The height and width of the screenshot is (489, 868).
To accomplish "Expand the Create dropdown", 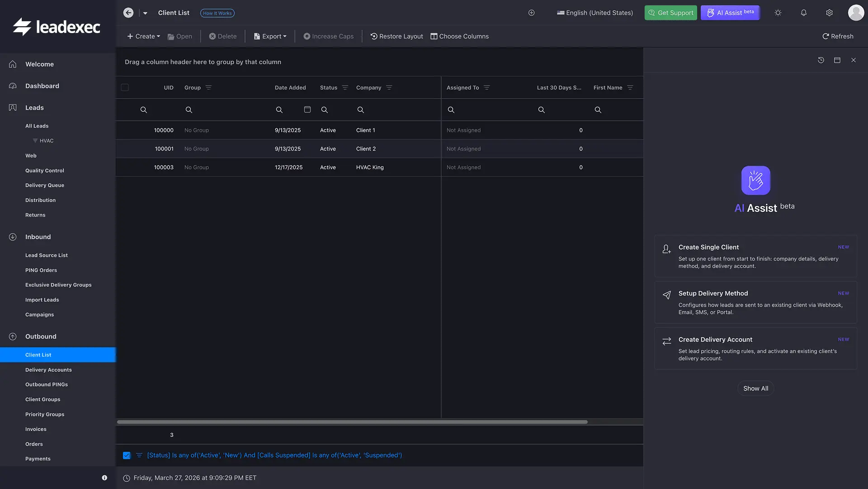I will [143, 36].
